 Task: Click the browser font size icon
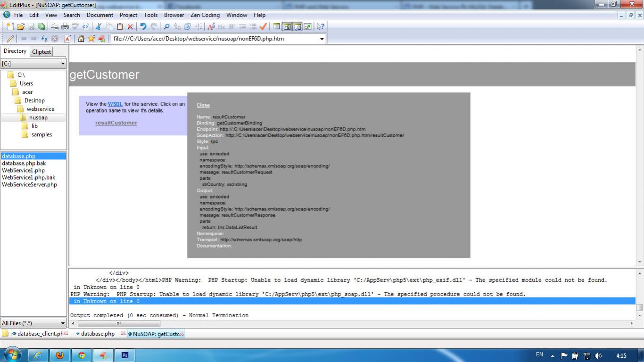pos(67,39)
